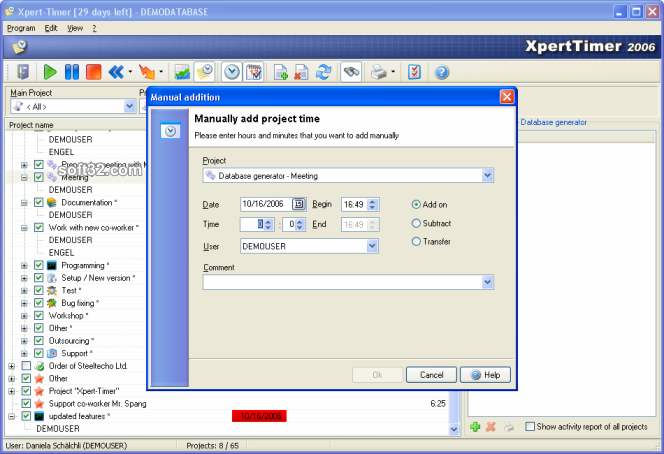Select the Add on radio button
664x454 pixels.
click(416, 205)
